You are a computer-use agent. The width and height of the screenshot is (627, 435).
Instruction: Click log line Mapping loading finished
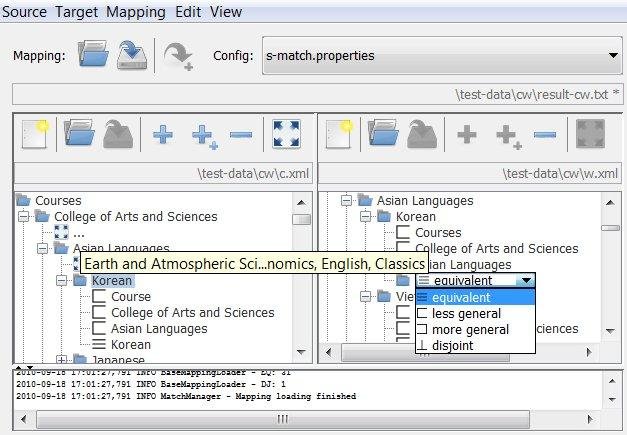[186, 396]
